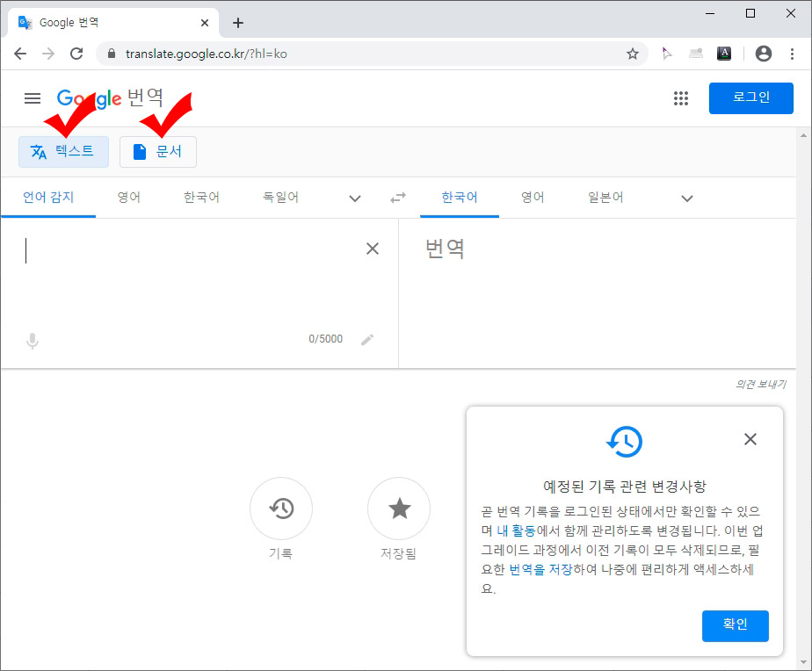The width and height of the screenshot is (812, 671).
Task: Switch to 텍스트 translation mode
Action: coord(63,152)
